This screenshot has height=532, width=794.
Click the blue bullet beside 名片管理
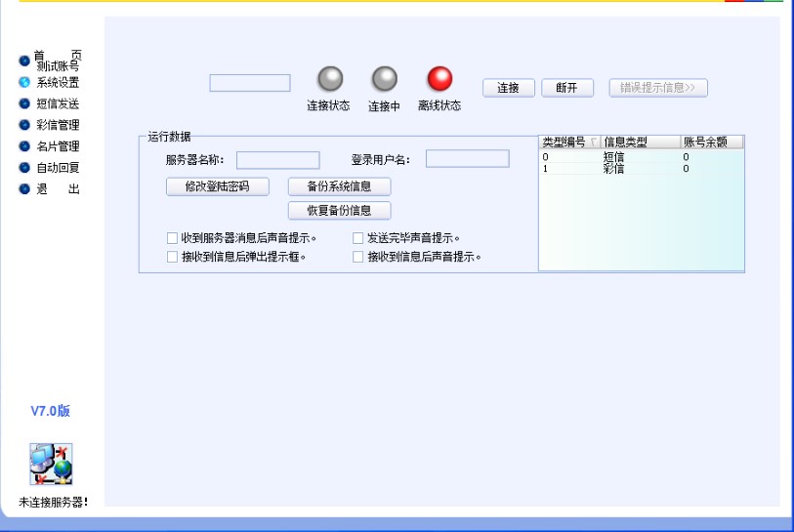(x=24, y=146)
